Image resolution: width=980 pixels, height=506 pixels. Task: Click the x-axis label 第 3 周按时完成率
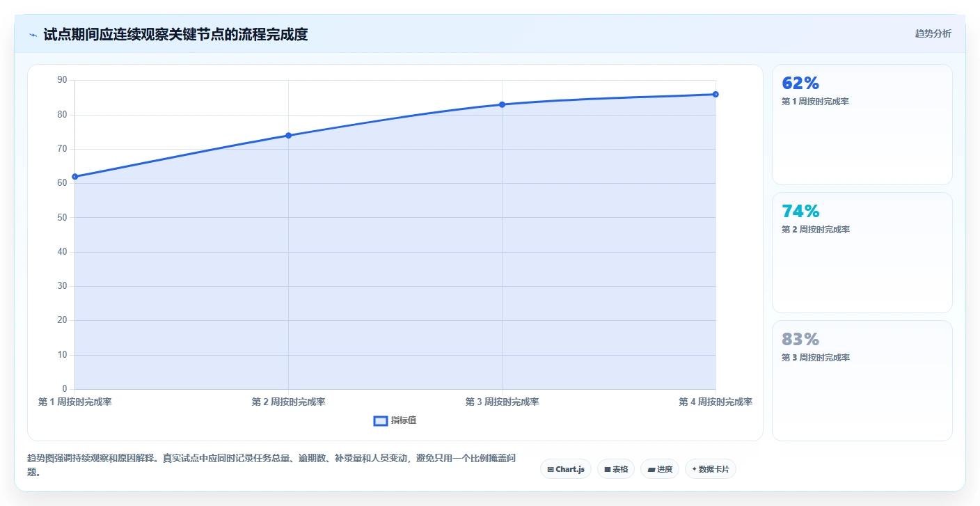[x=502, y=402]
